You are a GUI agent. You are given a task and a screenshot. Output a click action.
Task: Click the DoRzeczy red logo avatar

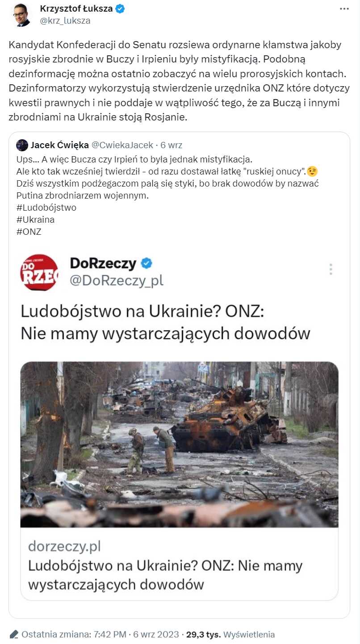[x=39, y=272]
